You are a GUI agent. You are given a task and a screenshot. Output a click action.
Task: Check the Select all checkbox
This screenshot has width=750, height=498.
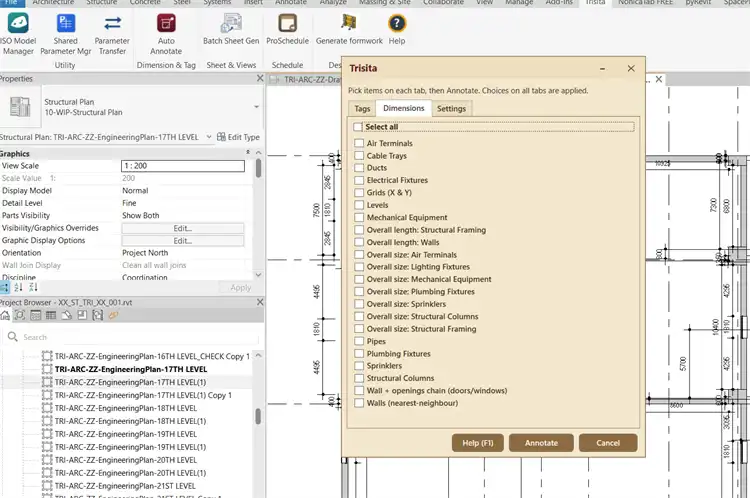click(x=358, y=127)
